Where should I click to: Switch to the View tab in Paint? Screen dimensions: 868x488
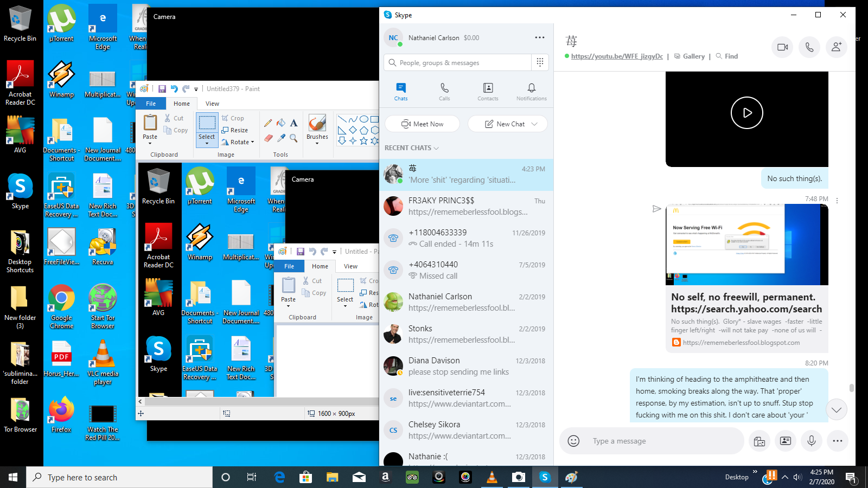tap(213, 104)
